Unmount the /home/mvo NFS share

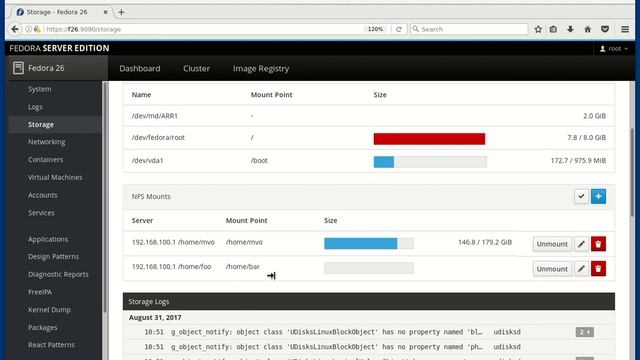(x=552, y=244)
